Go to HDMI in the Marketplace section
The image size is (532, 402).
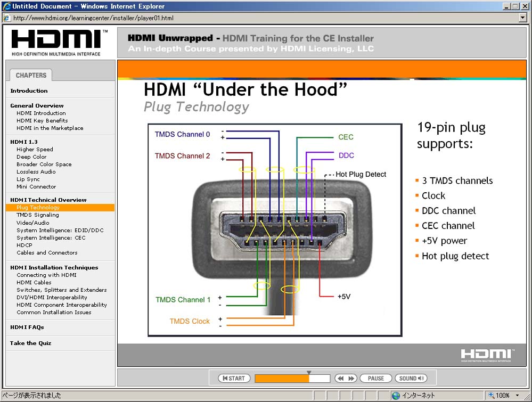point(50,128)
